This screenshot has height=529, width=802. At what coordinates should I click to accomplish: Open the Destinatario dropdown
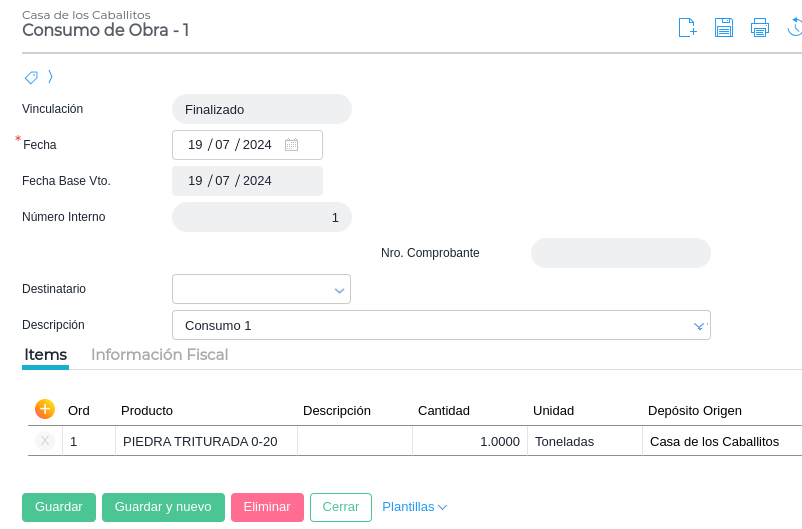[x=338, y=290]
